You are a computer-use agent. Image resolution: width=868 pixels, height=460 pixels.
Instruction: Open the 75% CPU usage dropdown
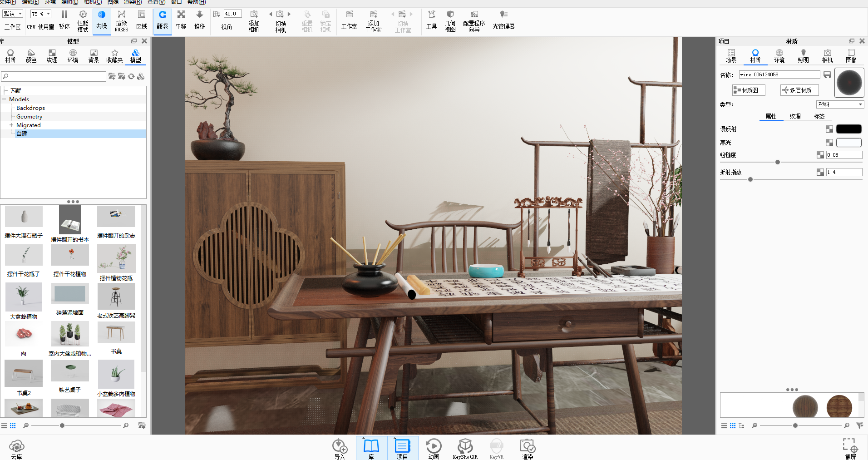41,14
